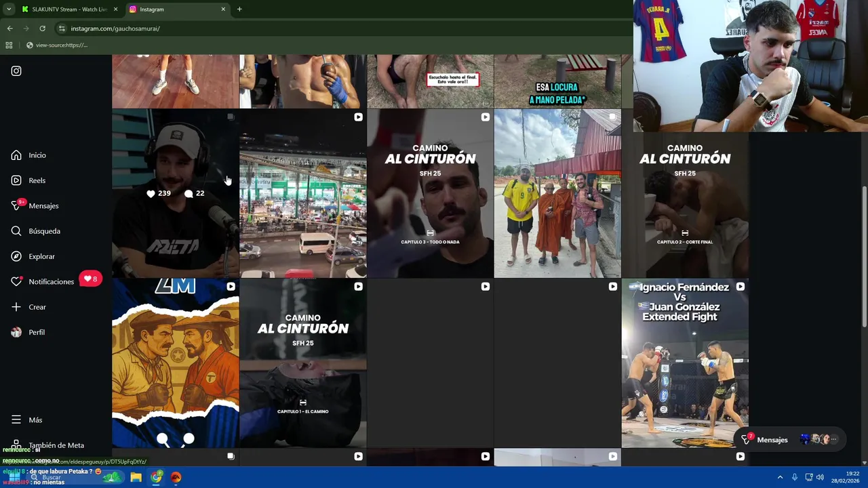This screenshot has width=868, height=488.
Task: Open the street market reel thumbnail
Action: (x=302, y=194)
